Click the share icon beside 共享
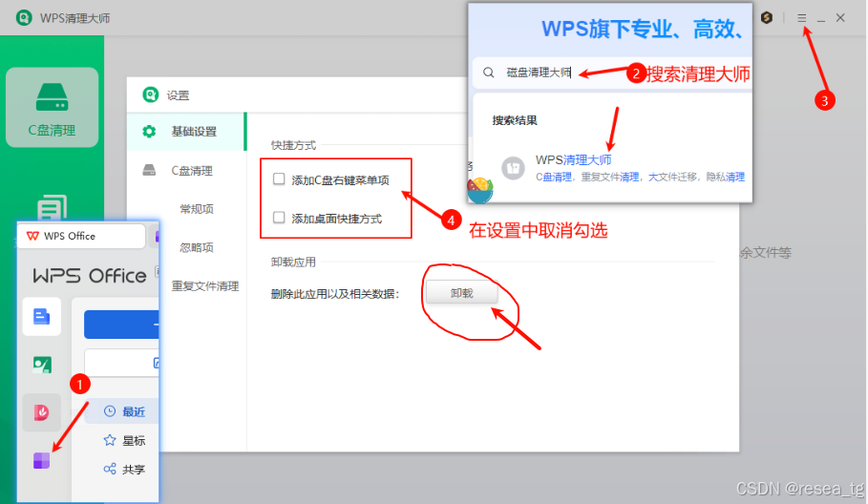Viewport: 868px width, 504px height. pos(110,469)
